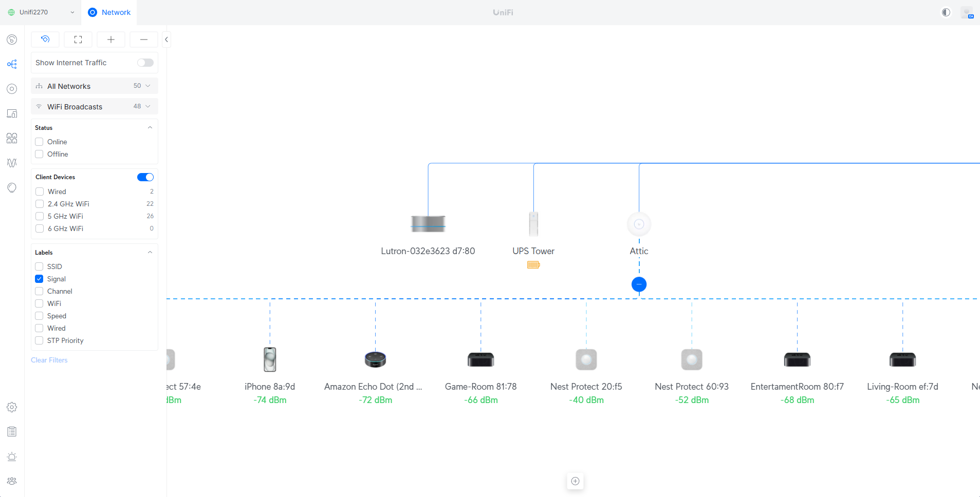Click the fit-to-screen icon
Screen dimensions: 980x497
pyautogui.click(x=78, y=40)
